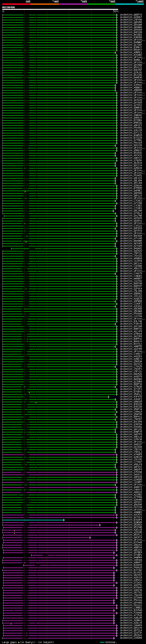Screen dimensions: 146x644
Task: Select hit label UniRef100_Q75A36
Action: coord(131,387)
